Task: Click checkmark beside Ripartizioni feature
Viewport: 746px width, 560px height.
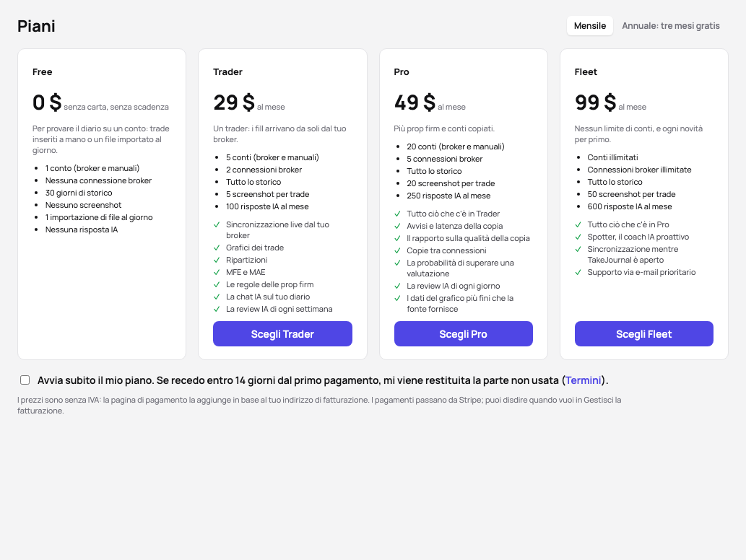Action: [217, 260]
